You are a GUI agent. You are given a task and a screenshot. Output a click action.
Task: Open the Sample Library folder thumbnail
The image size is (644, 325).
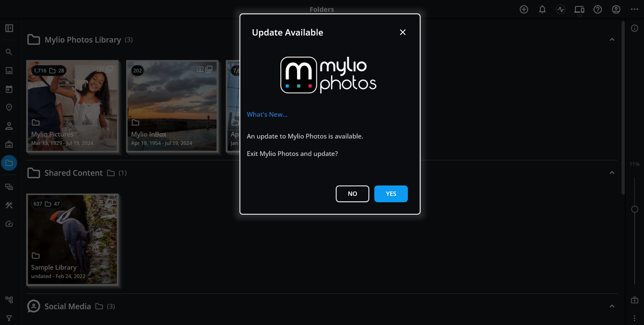click(72, 239)
